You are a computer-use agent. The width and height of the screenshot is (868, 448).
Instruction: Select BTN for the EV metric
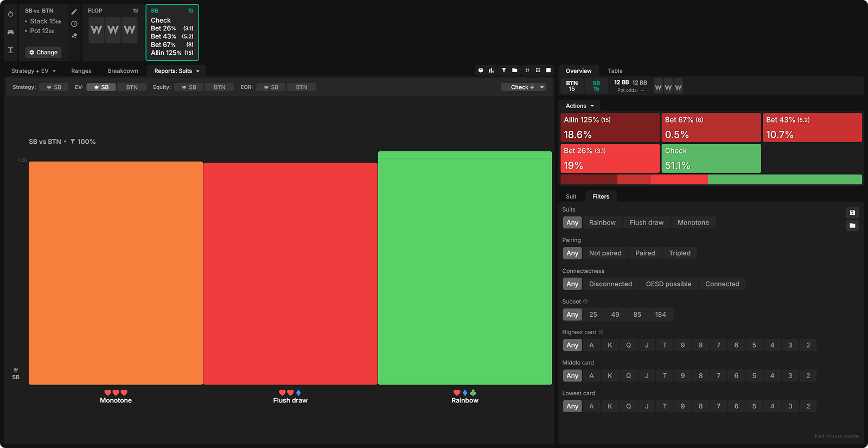132,87
